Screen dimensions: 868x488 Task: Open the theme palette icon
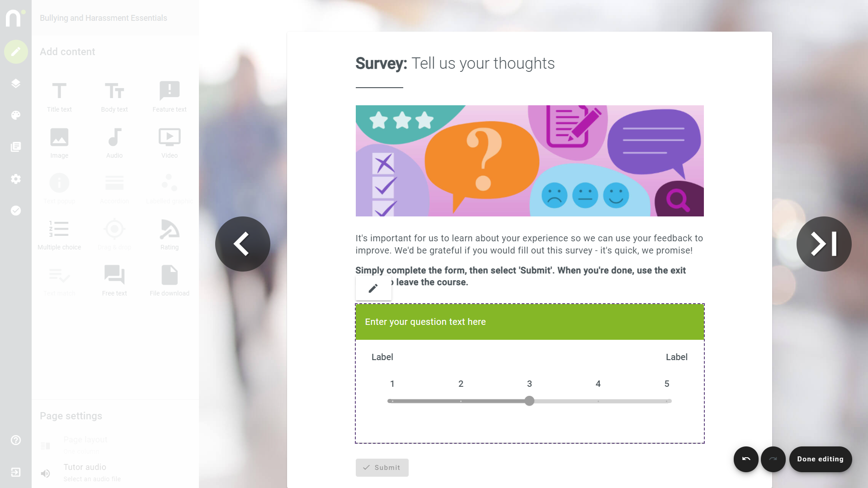pos(16,115)
